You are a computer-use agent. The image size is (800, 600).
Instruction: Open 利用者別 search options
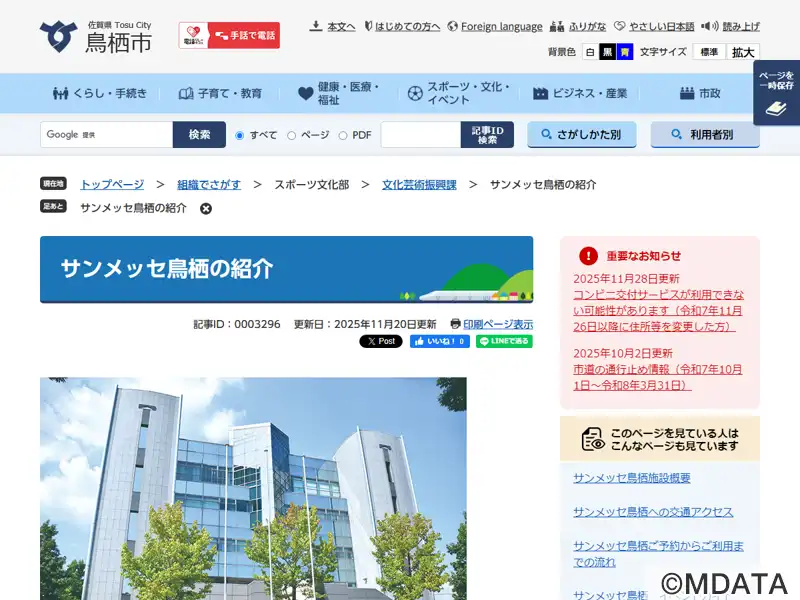pyautogui.click(x=705, y=134)
